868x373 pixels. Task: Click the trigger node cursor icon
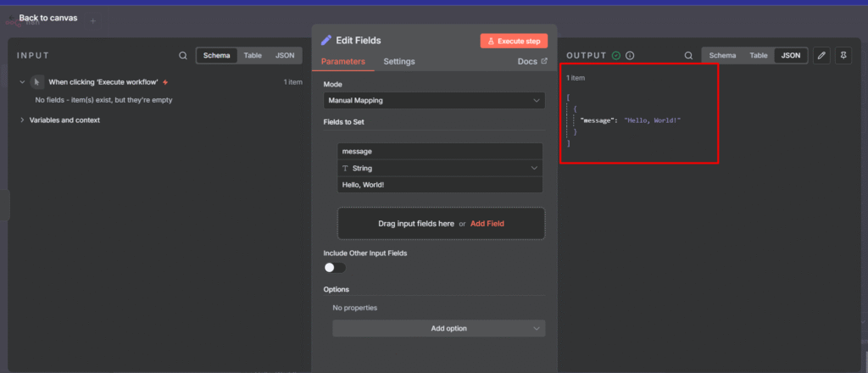pos(36,82)
